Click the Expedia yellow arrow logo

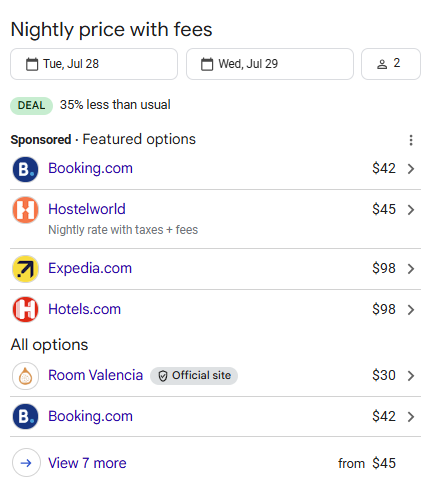26,269
